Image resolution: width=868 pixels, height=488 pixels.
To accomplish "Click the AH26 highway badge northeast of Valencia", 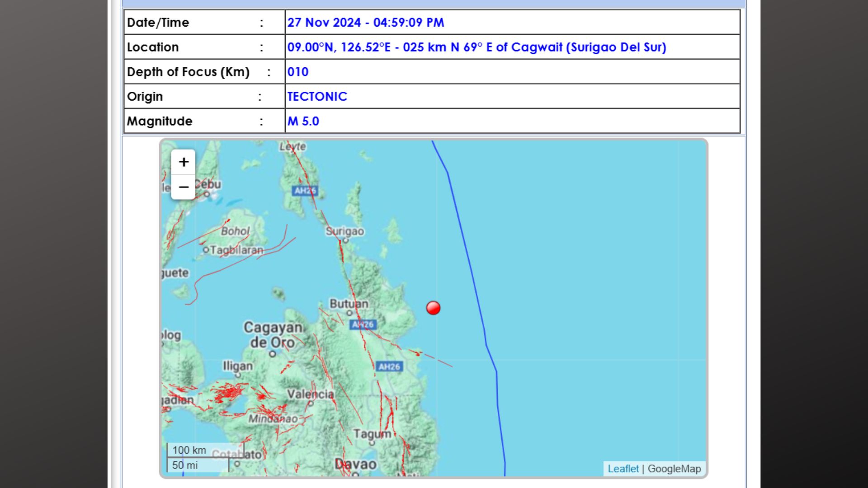I will point(389,366).
